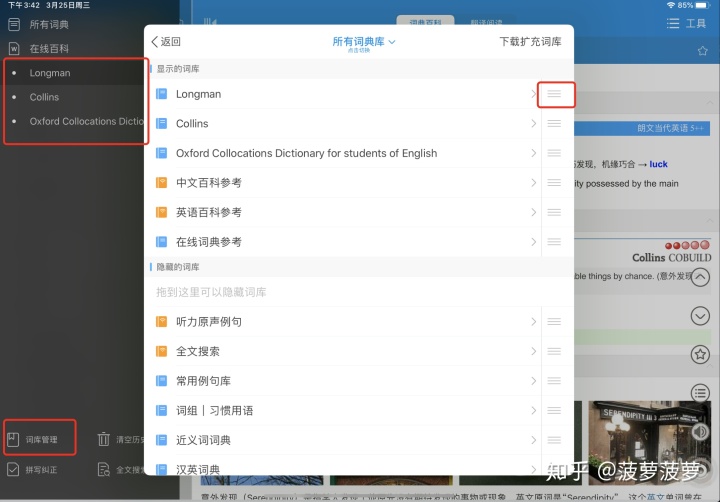Tap the circled list button

pos(700,393)
